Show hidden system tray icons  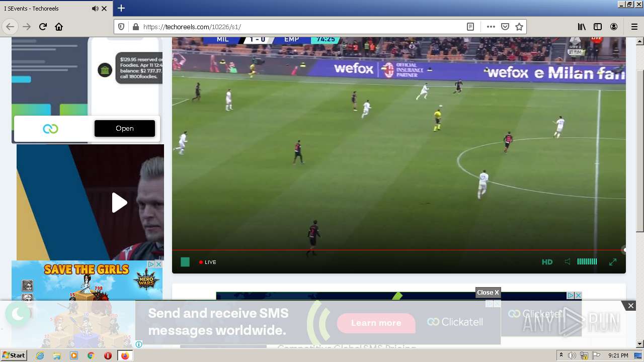coord(561,355)
